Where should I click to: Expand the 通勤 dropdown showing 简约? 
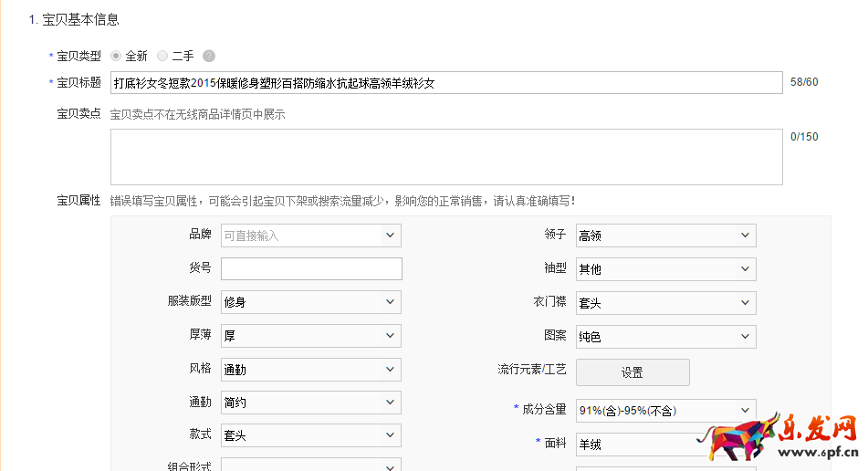click(310, 403)
